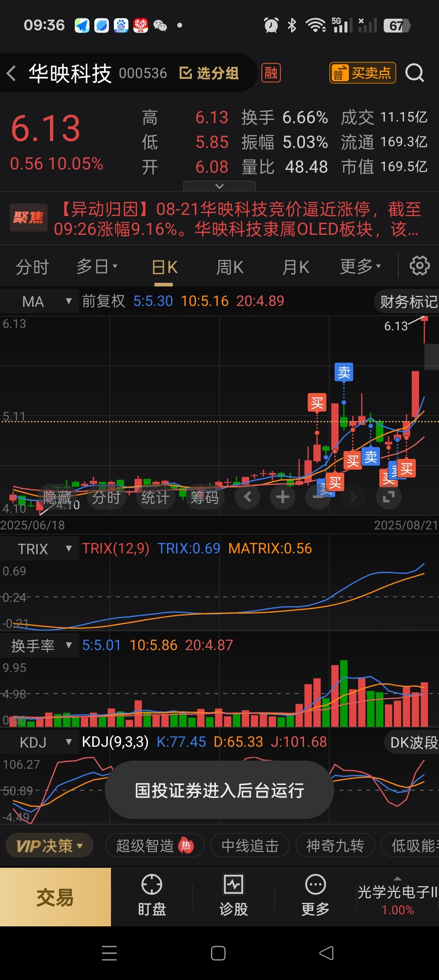Open 更多 bottom menu icon
The image size is (439, 980).
point(315,895)
